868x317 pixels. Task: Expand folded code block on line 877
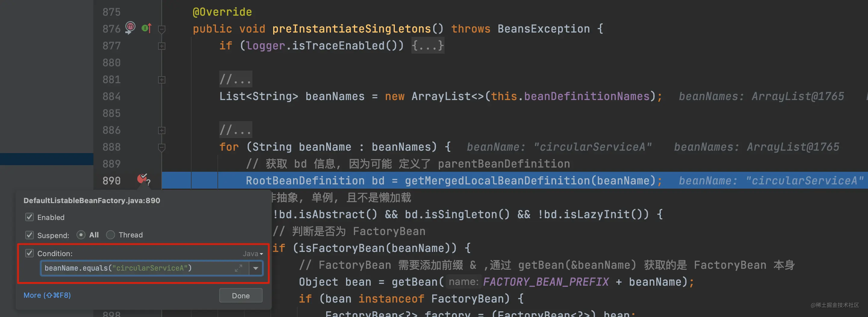(162, 46)
